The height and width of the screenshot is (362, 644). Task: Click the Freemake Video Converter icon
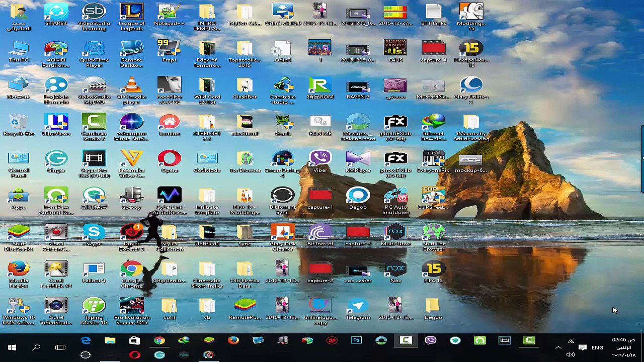[x=131, y=164]
